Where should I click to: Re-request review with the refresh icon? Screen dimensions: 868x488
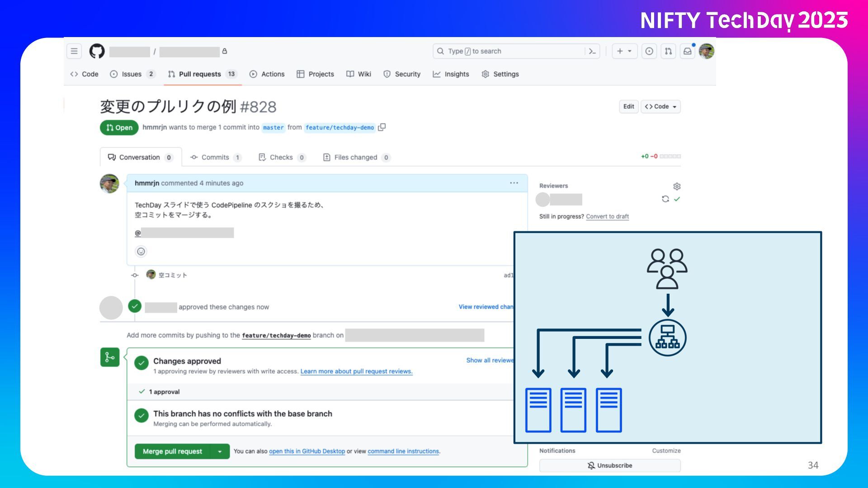[x=665, y=199]
